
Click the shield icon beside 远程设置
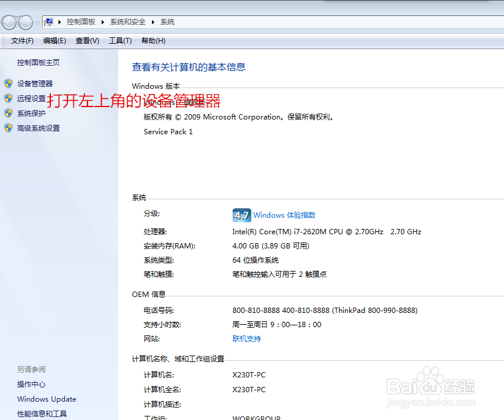pyautogui.click(x=8, y=98)
